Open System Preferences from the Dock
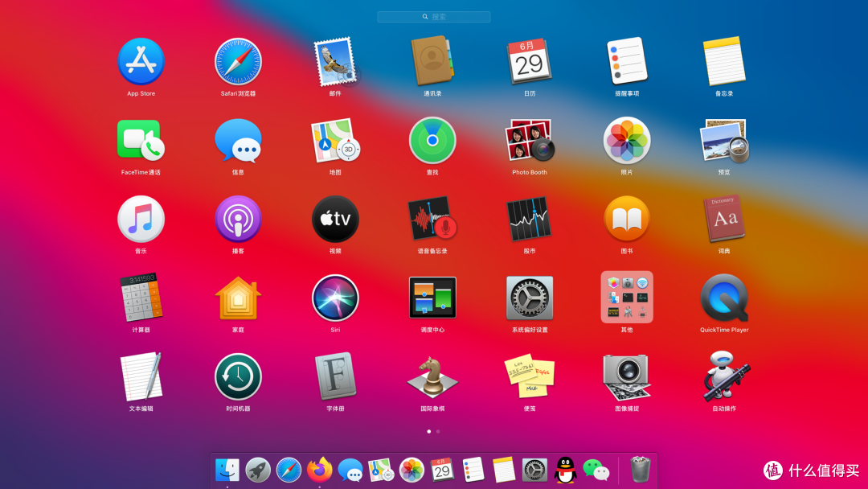 (534, 471)
